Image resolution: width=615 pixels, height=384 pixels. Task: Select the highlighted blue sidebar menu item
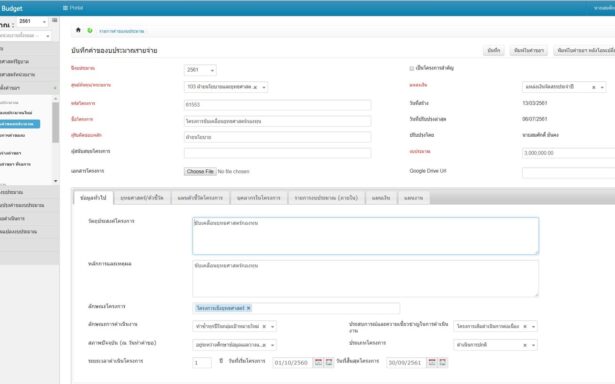[x=20, y=124]
